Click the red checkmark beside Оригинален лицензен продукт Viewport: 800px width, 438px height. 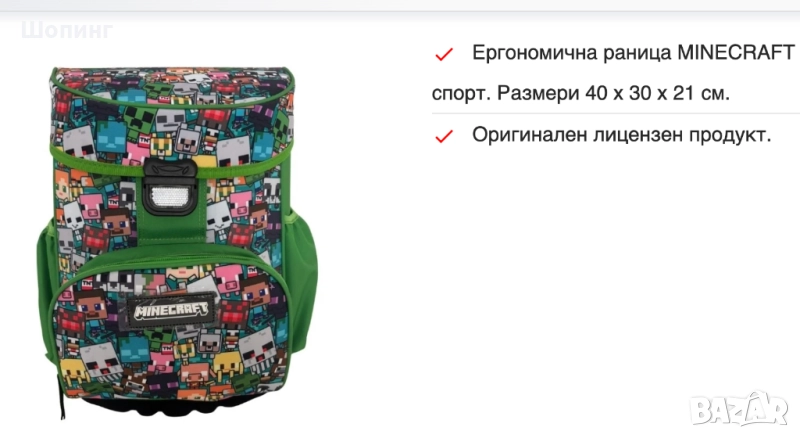coord(443,136)
